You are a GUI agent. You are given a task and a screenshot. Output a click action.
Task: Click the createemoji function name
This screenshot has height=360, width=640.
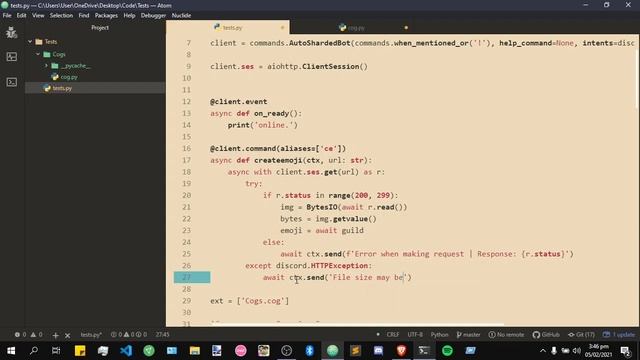(x=278, y=160)
